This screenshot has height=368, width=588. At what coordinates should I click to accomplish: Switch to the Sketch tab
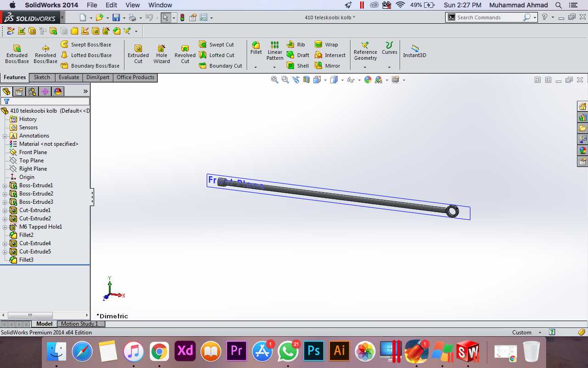pyautogui.click(x=42, y=77)
